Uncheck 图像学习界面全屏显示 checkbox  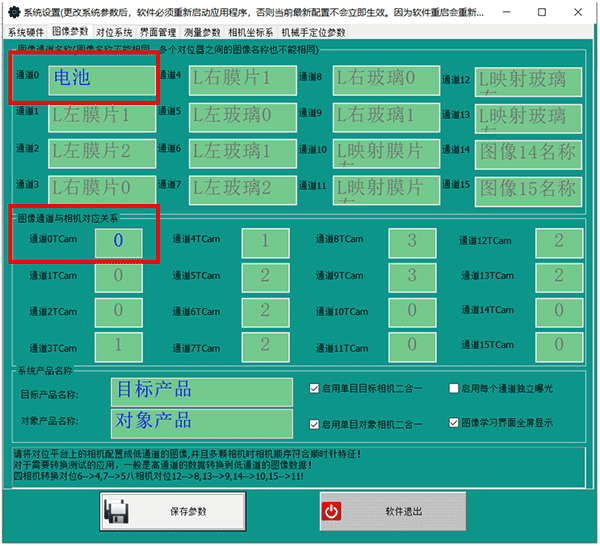click(455, 422)
